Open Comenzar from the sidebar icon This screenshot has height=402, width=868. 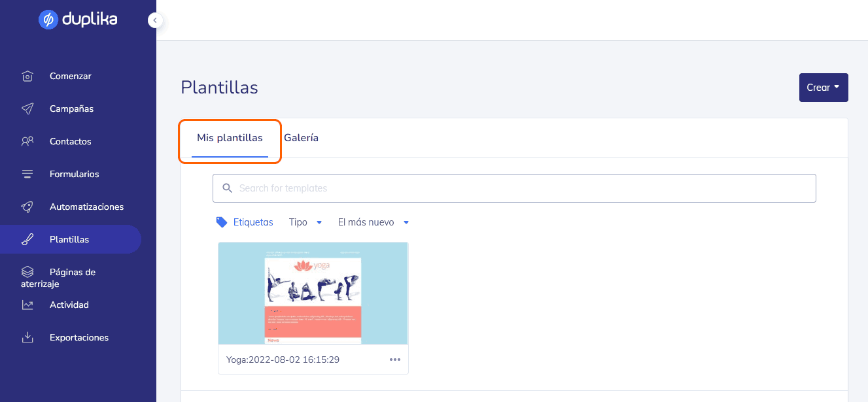(x=27, y=76)
